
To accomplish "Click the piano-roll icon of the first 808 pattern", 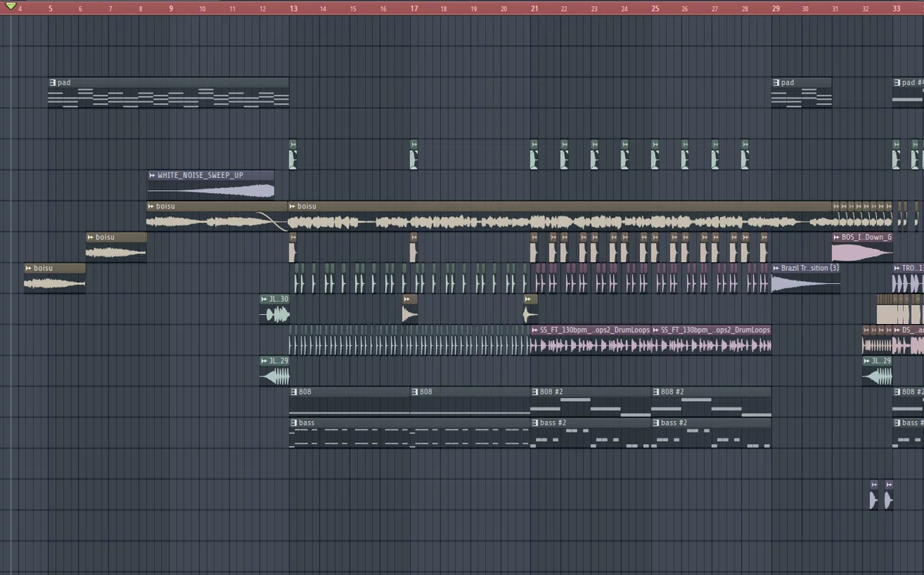I will [293, 392].
